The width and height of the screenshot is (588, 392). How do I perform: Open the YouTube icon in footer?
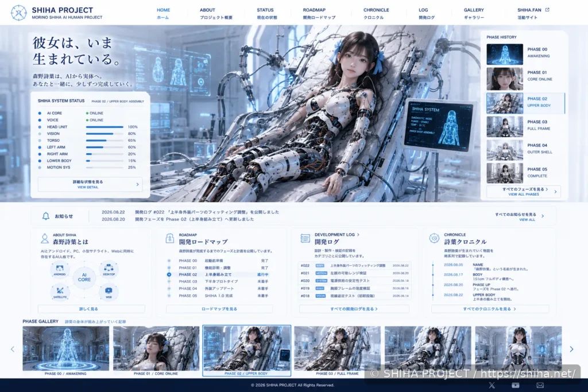(516, 385)
